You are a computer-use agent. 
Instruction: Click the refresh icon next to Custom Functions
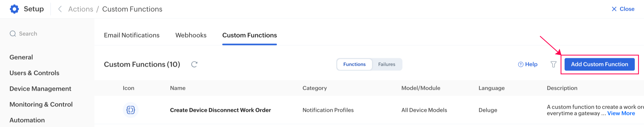coord(194,65)
